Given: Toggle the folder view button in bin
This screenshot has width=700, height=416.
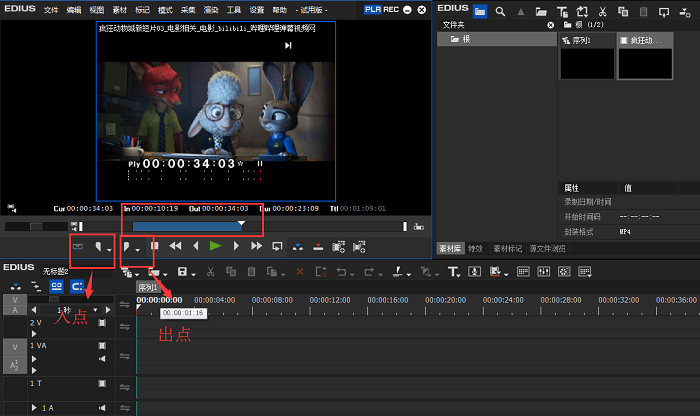Looking at the screenshot, I should click(480, 11).
